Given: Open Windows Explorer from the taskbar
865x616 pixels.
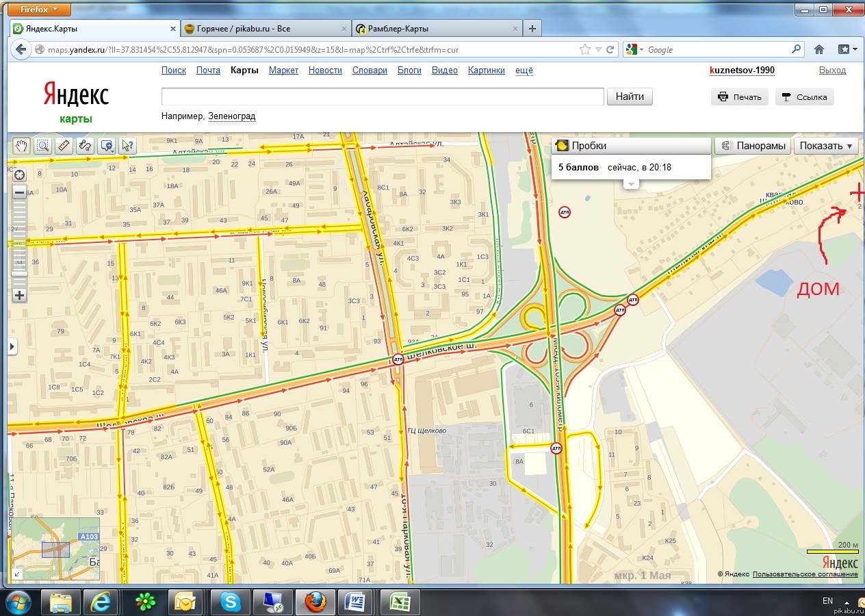Looking at the screenshot, I should click(x=61, y=602).
